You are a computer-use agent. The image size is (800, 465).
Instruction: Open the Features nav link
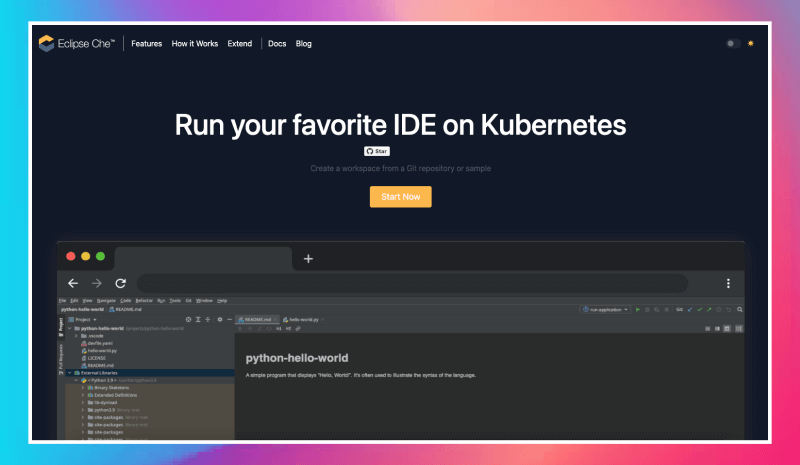(146, 43)
